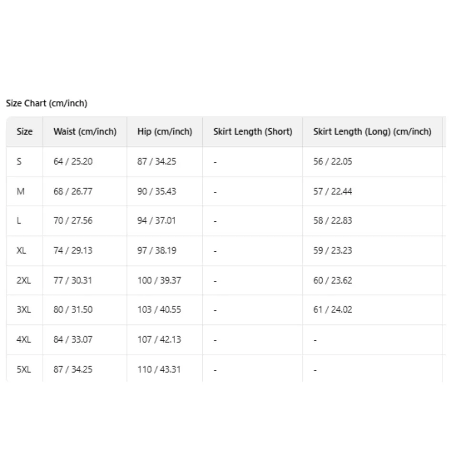Screen dimensions: 476x476
Task: Click waist value 70 / 27.56
Action: 73,220
